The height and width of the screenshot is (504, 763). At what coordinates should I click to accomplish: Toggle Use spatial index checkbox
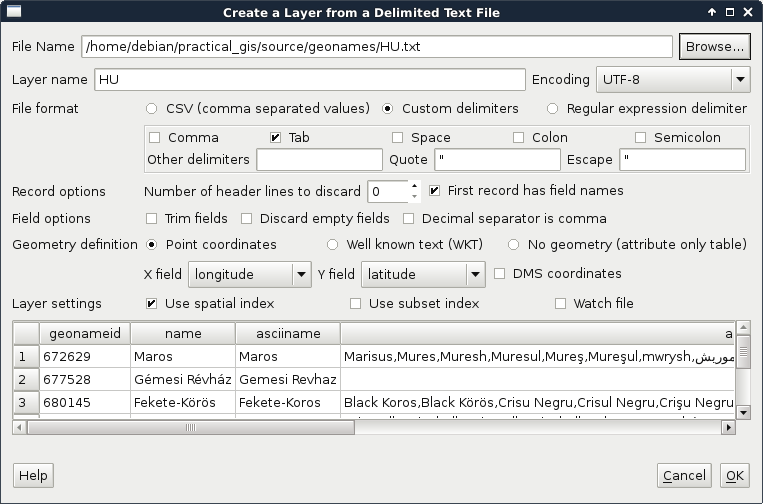[152, 303]
